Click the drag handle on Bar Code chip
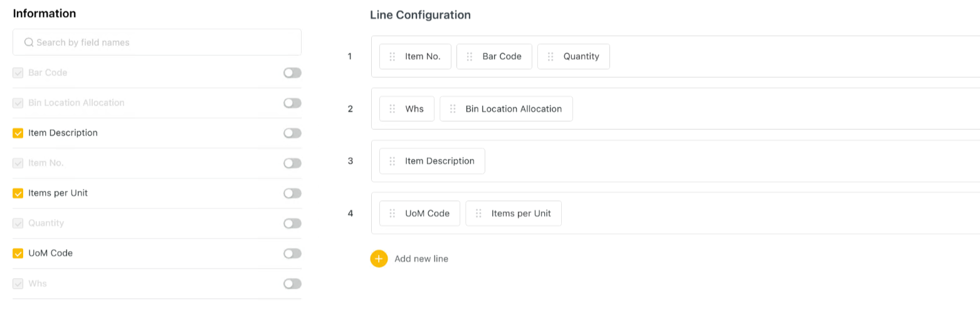Screen dimensions: 980x310 click(469, 56)
